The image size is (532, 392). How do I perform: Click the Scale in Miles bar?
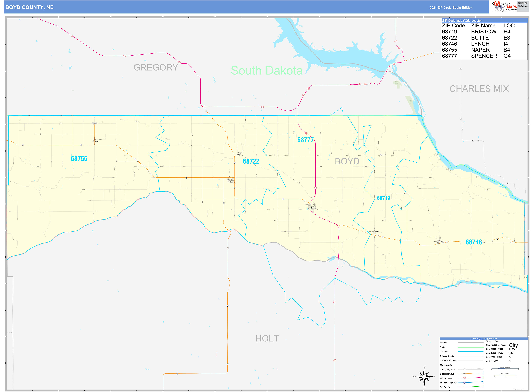[505, 375]
